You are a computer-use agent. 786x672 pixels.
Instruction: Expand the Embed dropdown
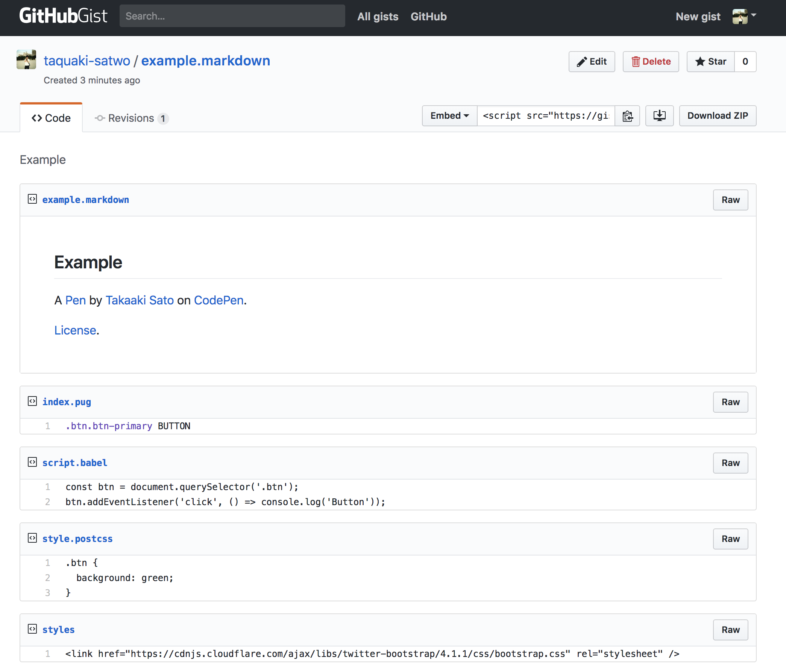coord(449,116)
